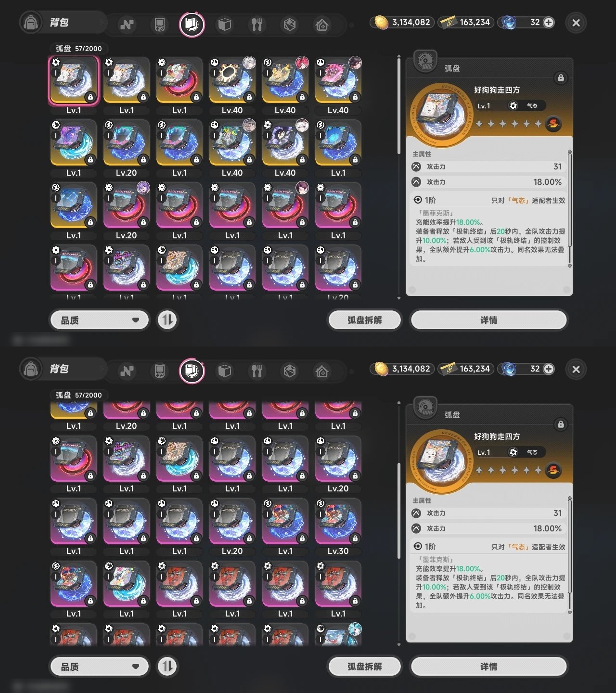Screen dimensions: 616x693
Task: Select the first gold Lv.1 disc thumbnail
Action: pos(74,80)
